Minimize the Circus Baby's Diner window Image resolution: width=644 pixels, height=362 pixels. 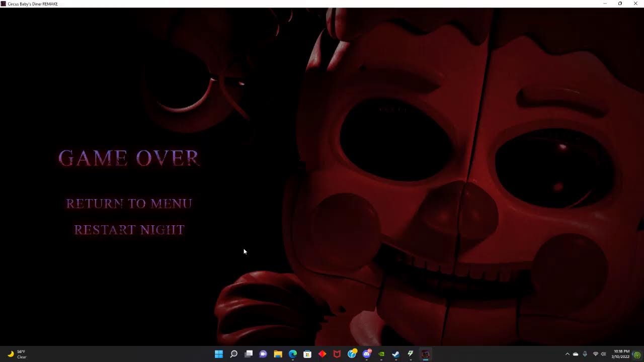[605, 4]
